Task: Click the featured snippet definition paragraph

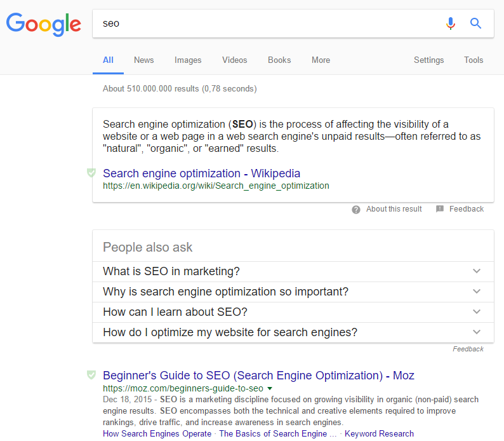Action: 291,137
